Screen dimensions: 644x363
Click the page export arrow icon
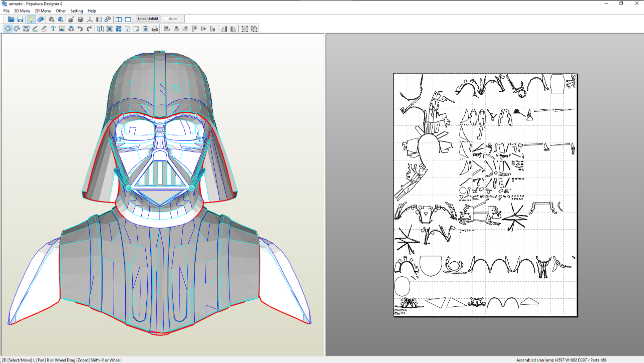point(136,29)
